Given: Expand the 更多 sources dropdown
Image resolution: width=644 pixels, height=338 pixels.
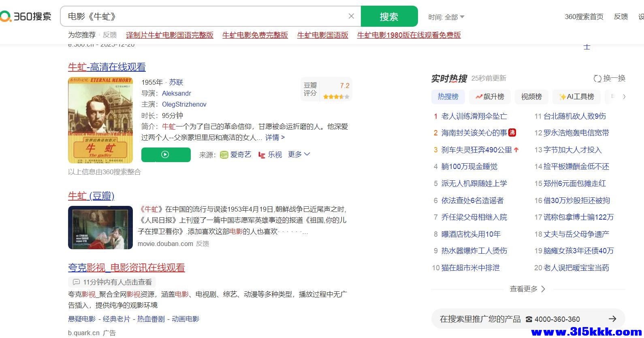Looking at the screenshot, I should pos(299,154).
